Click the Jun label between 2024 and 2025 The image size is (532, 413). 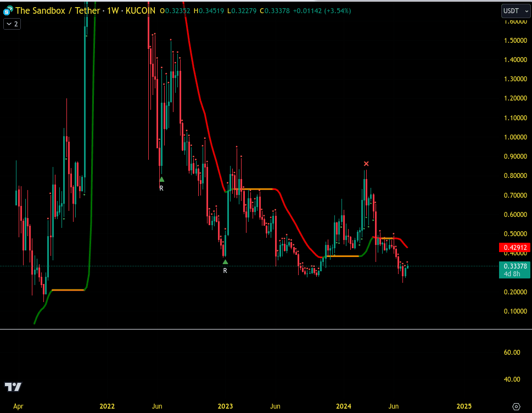point(394,406)
